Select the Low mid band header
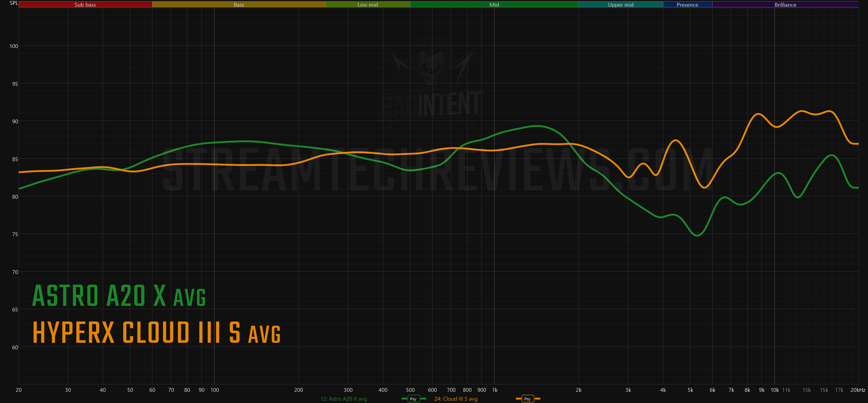The width and height of the screenshot is (868, 403). click(x=368, y=5)
